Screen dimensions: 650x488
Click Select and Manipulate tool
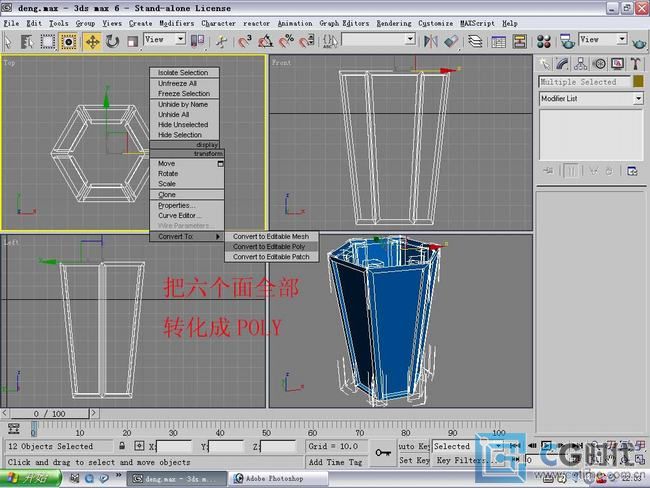(x=221, y=41)
